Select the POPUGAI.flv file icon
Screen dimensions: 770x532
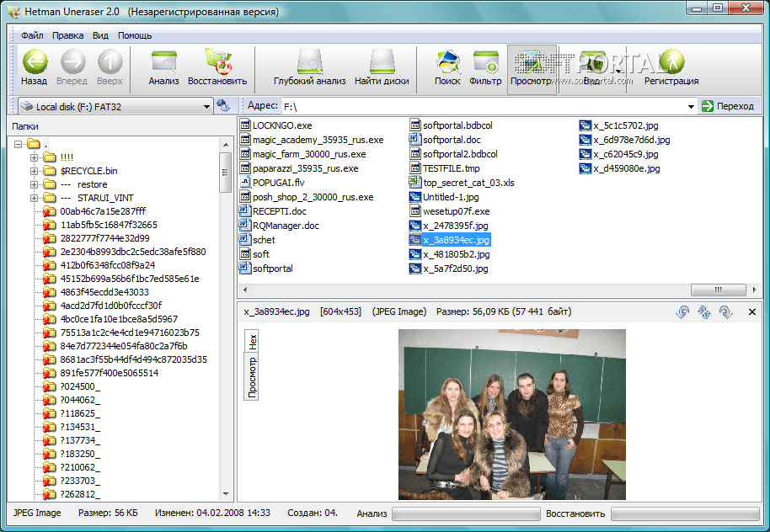[245, 183]
